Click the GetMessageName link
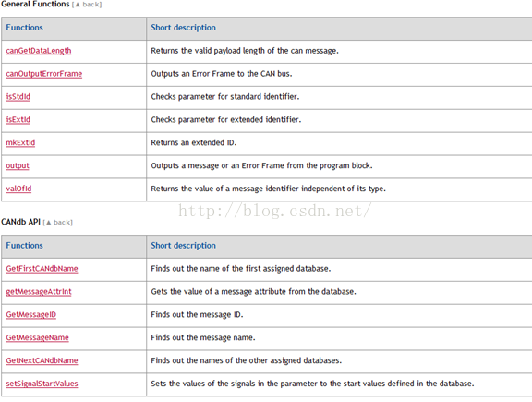The width and height of the screenshot is (532, 402). point(37,337)
